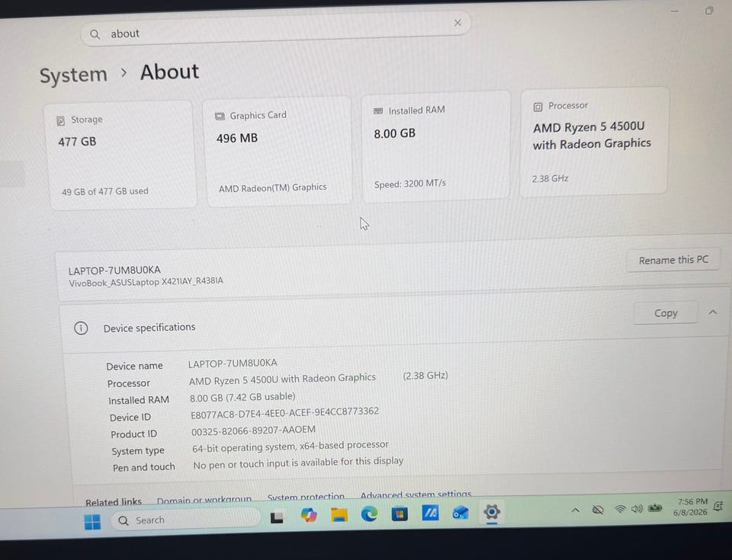Select 'Speed: 3200 MT/s' text

(410, 184)
